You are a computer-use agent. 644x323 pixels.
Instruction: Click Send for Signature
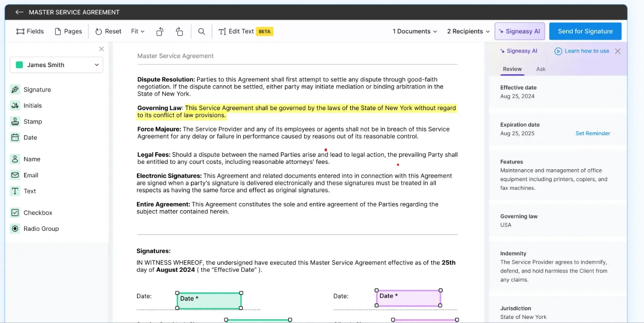click(x=585, y=31)
